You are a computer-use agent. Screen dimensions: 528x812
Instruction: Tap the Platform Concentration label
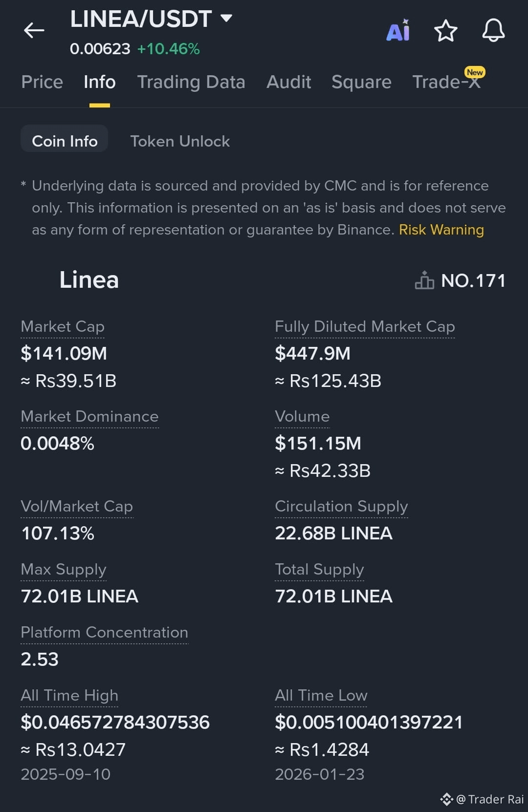(x=104, y=632)
